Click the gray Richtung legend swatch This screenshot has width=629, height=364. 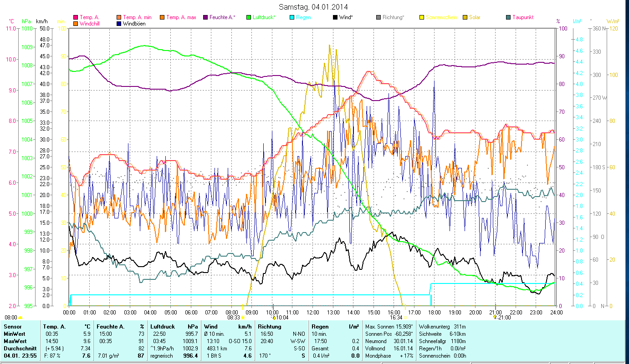point(378,18)
